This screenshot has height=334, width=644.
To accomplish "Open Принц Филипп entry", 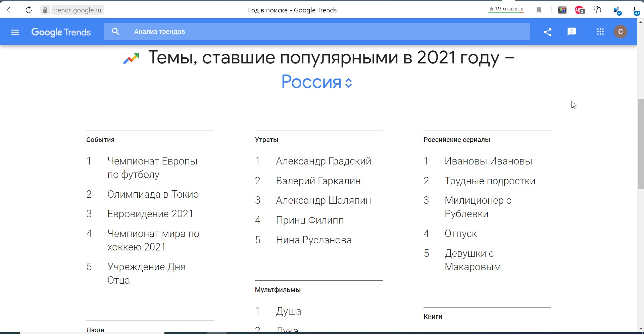I will tap(310, 220).
